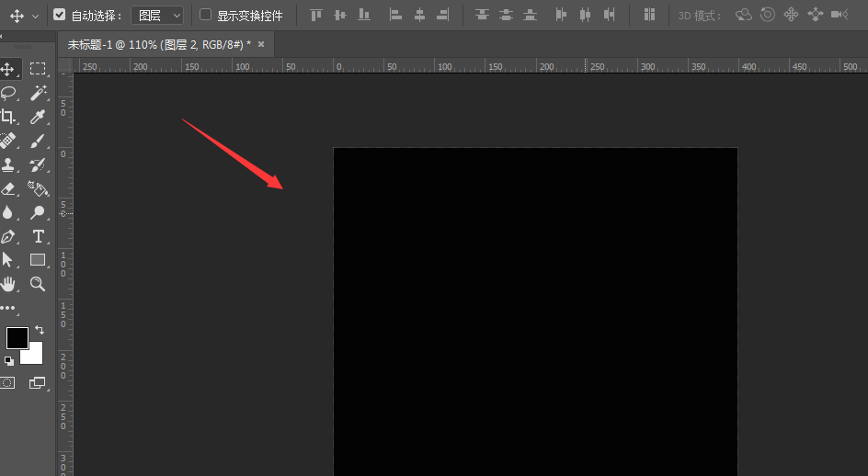This screenshot has width=868, height=476.
Task: Swap foreground and background colors
Action: pyautogui.click(x=39, y=330)
